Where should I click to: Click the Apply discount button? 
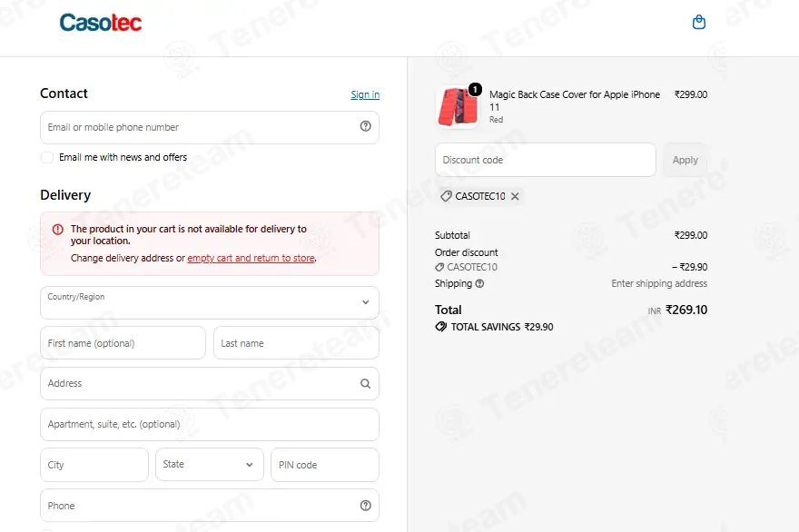[x=685, y=160]
